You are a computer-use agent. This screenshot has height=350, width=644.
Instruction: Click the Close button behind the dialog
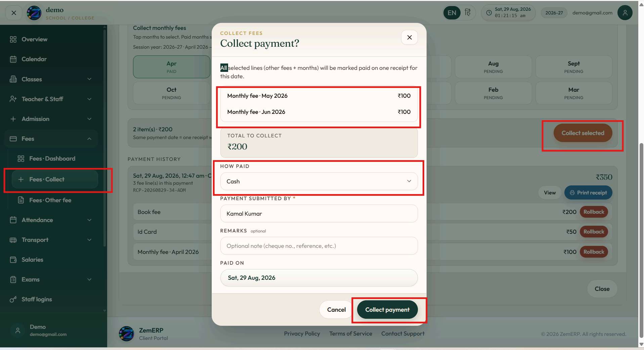point(602,289)
